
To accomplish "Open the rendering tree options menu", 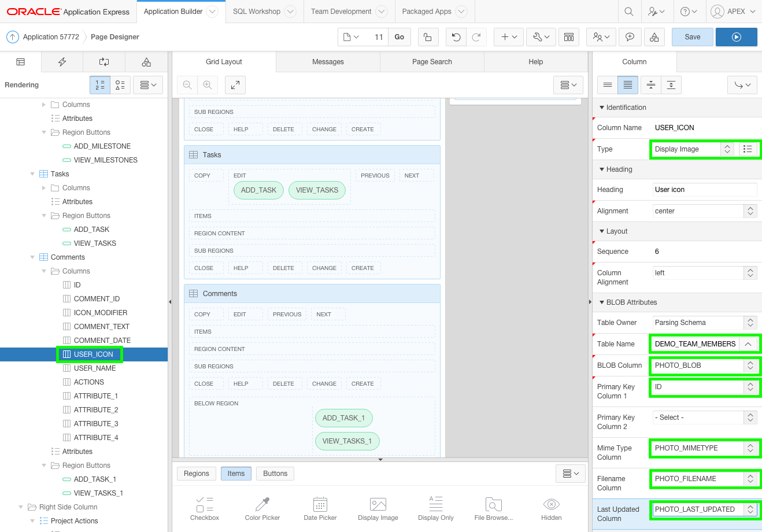I will pos(148,85).
